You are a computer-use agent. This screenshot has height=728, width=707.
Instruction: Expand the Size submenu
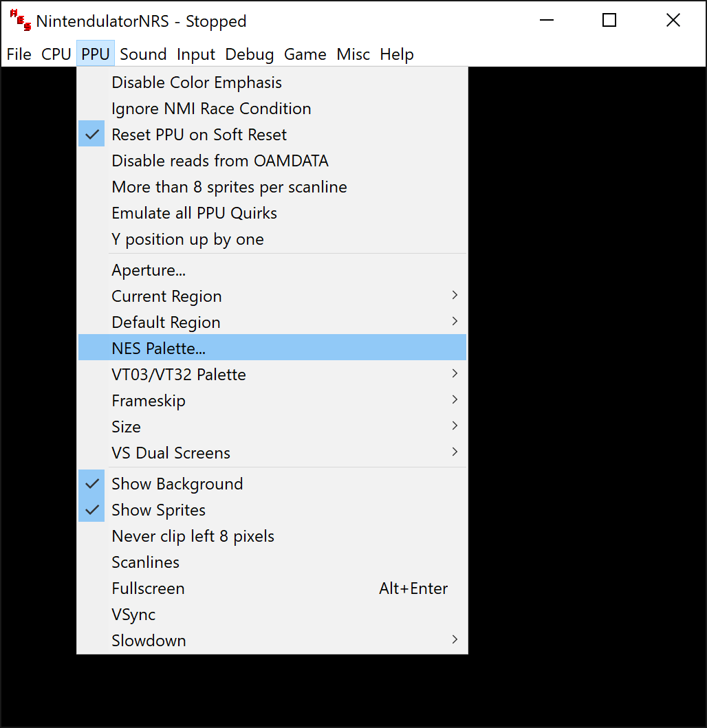pos(272,427)
